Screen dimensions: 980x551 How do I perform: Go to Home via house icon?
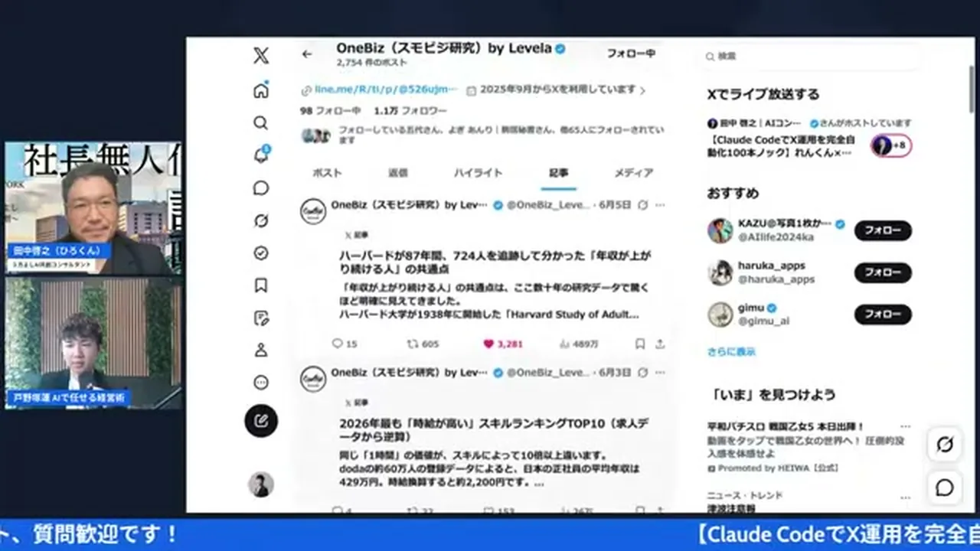coord(261,90)
